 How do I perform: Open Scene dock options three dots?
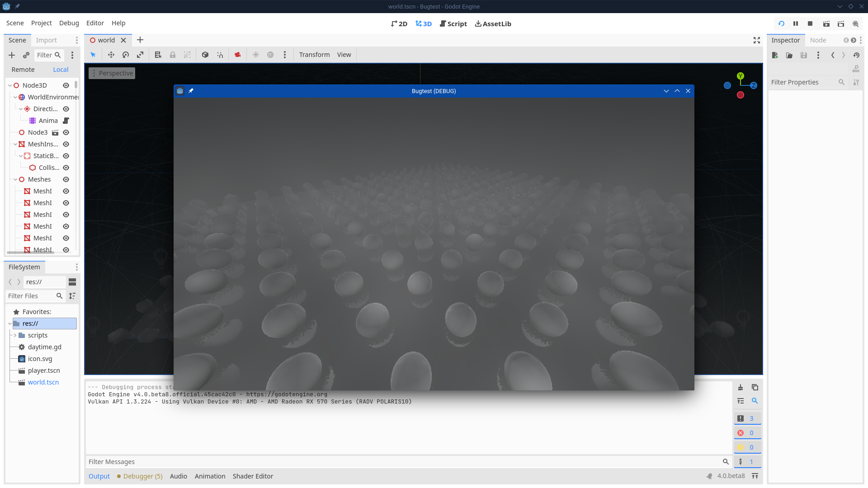[77, 40]
